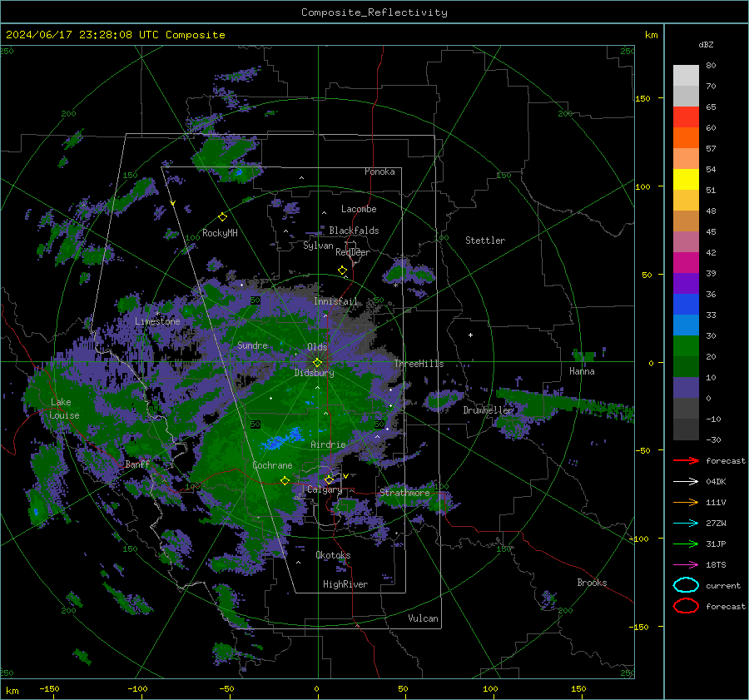Click the Lake Louise label

tap(64, 409)
